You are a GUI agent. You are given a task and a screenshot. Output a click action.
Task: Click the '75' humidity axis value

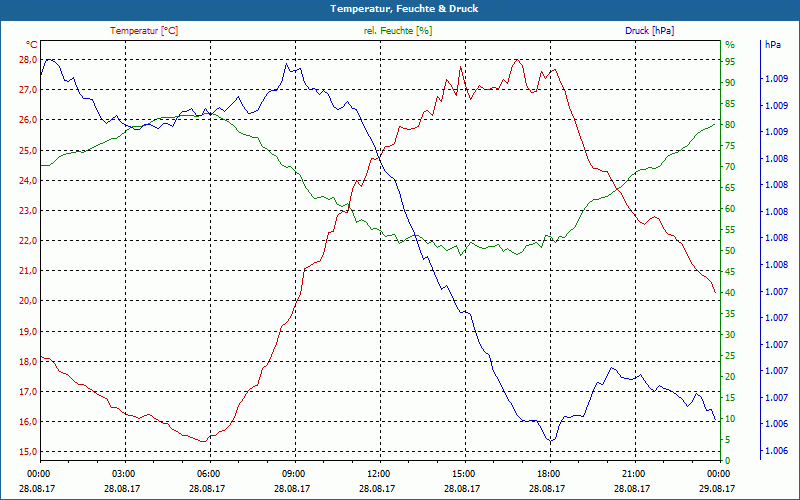coord(730,145)
